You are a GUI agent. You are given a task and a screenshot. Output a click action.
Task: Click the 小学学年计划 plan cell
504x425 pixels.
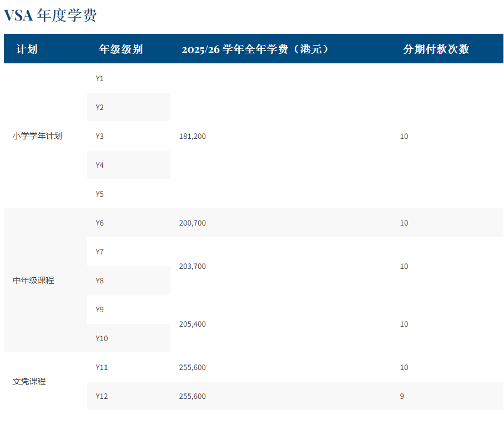click(x=37, y=136)
